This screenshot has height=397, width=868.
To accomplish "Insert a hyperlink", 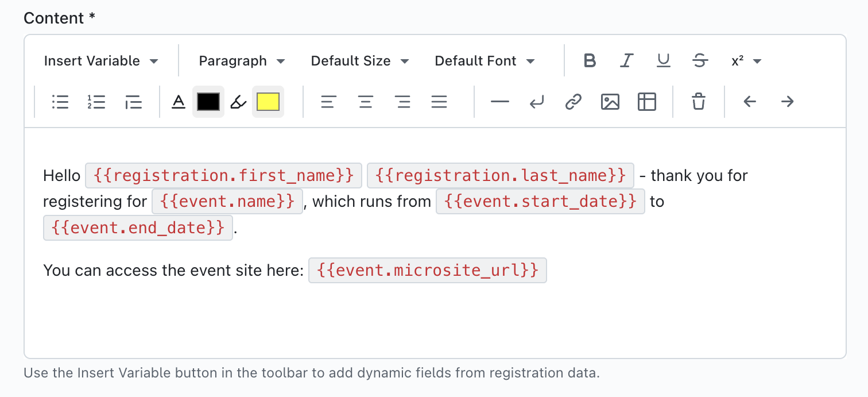I will [573, 102].
